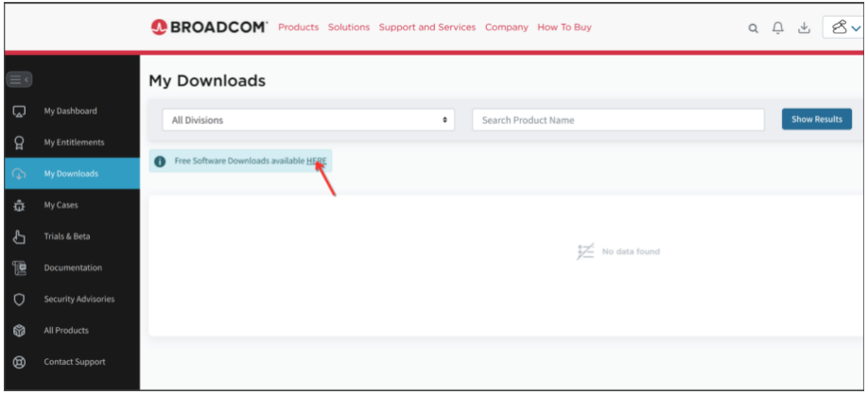Click the My Cases bug icon
Viewport: 868px width, 395px height.
pos(19,205)
